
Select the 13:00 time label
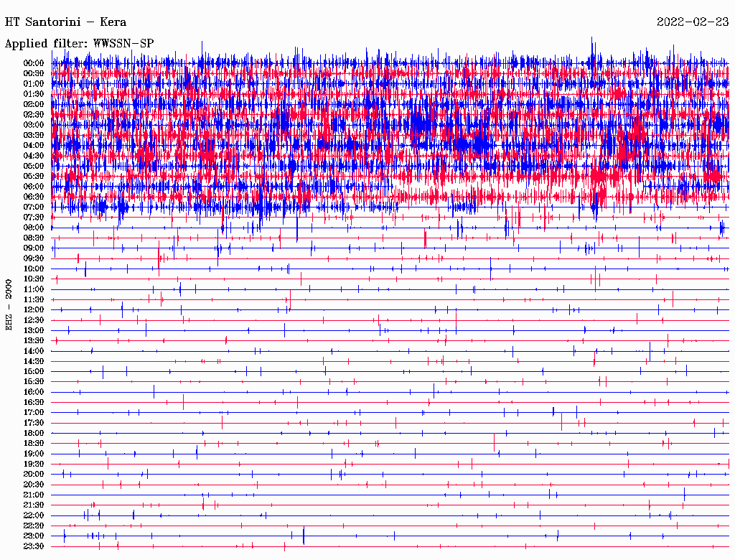tap(34, 331)
